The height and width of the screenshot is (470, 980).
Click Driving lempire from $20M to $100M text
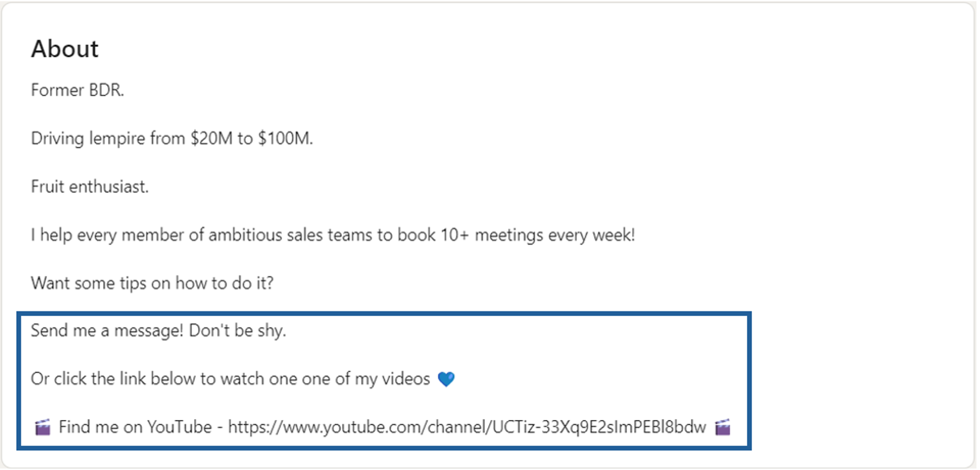click(x=172, y=139)
